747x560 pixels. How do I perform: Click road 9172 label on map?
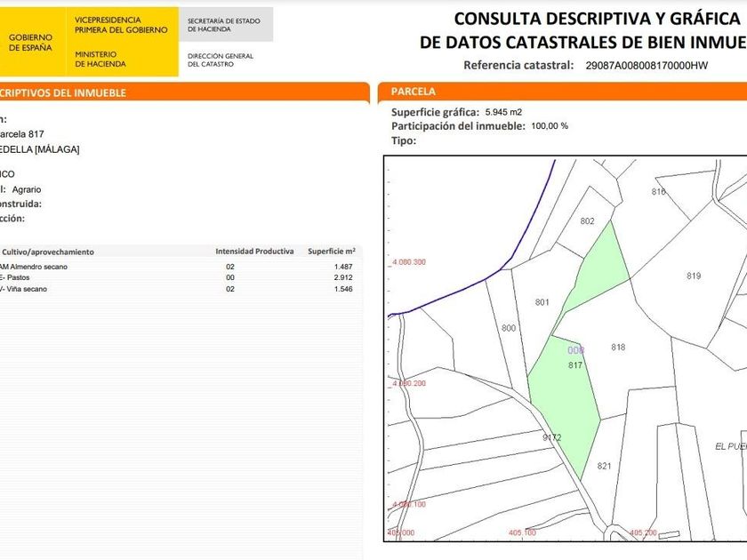click(551, 437)
